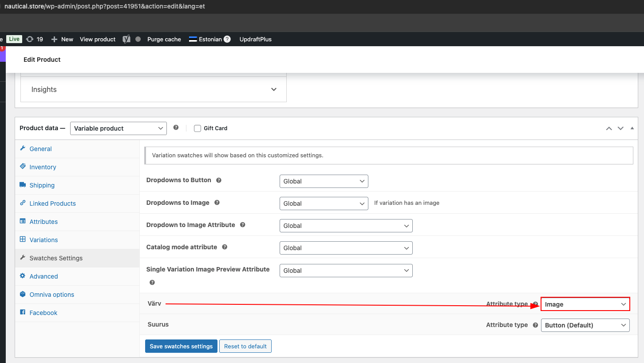Click help icon beside Värv Attribute type
The width and height of the screenshot is (644, 363).
click(535, 304)
